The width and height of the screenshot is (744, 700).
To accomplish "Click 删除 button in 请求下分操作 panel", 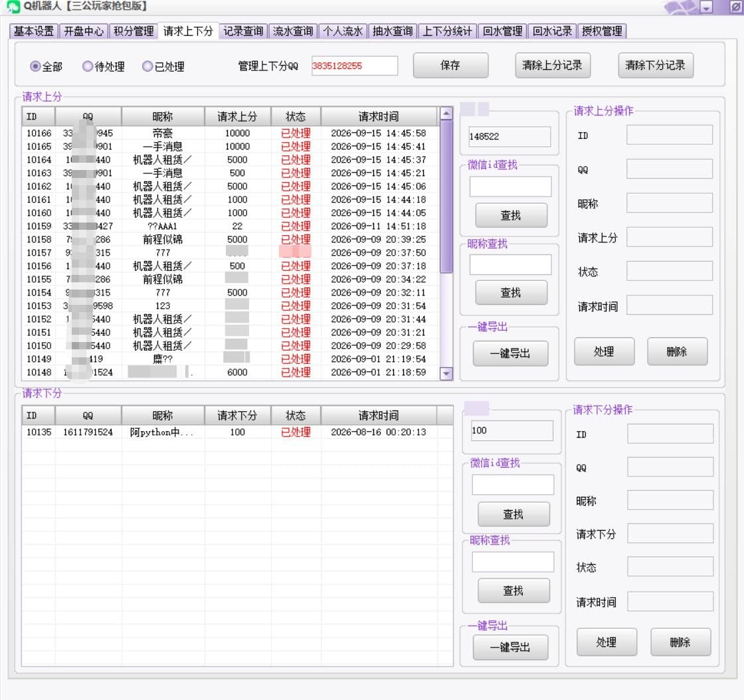I will pos(680,643).
